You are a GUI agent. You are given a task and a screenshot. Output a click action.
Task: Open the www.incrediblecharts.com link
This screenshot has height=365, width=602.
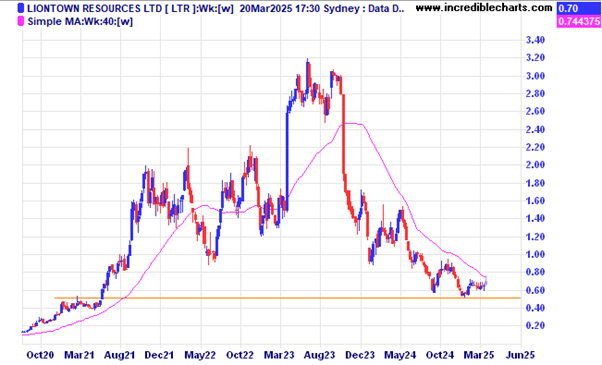[484, 8]
